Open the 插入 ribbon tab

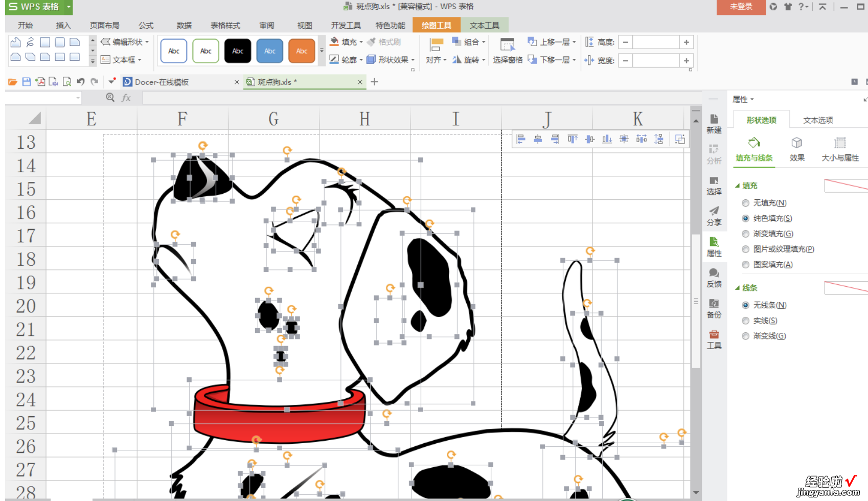[x=63, y=25]
